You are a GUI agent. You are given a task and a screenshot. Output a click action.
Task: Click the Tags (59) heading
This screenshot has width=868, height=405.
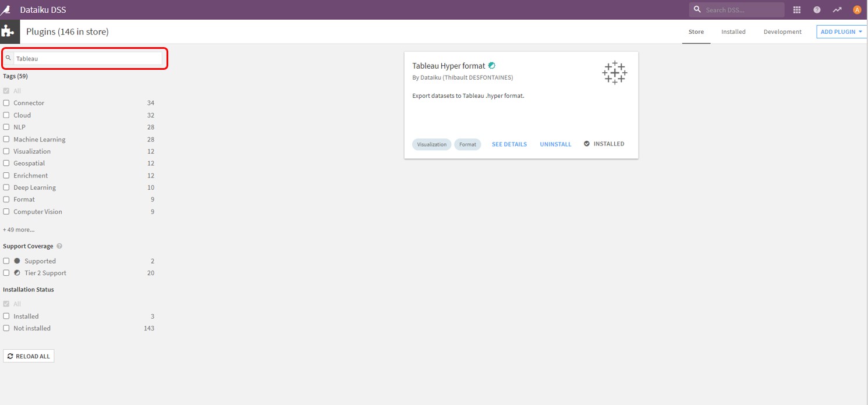coord(15,76)
